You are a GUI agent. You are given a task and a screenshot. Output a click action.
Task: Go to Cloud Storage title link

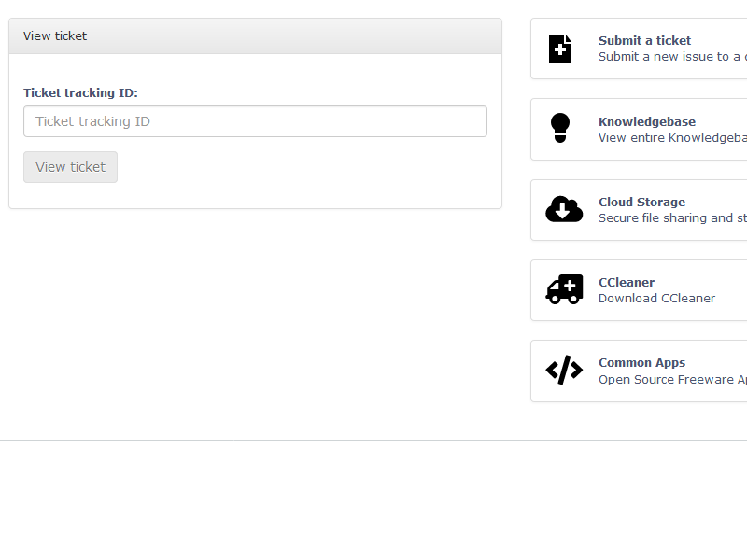(x=641, y=203)
